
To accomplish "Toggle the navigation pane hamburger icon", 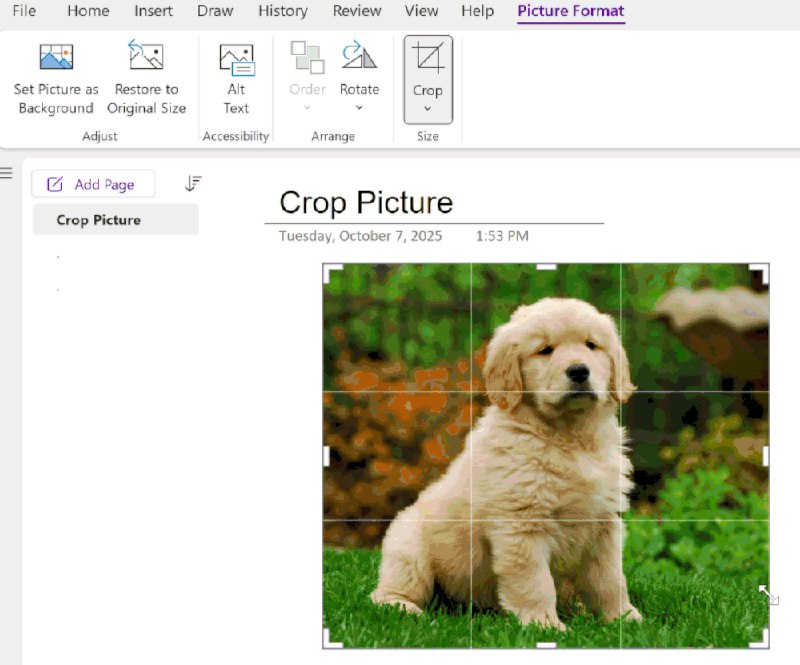I will click(7, 173).
